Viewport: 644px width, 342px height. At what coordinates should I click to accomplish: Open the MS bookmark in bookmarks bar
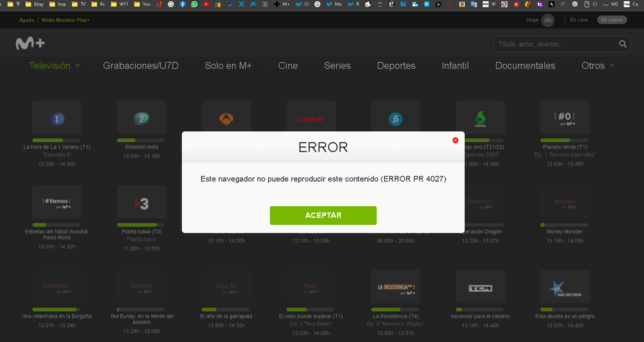point(610,4)
